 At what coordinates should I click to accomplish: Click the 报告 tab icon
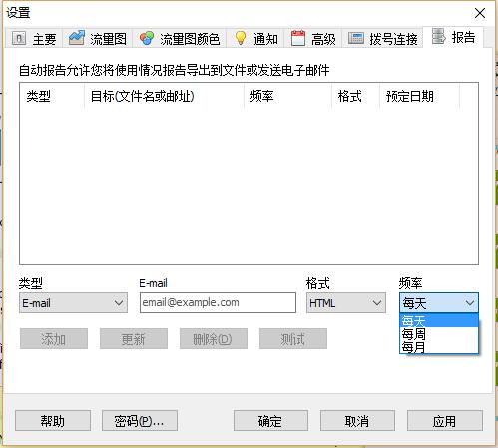click(x=438, y=36)
